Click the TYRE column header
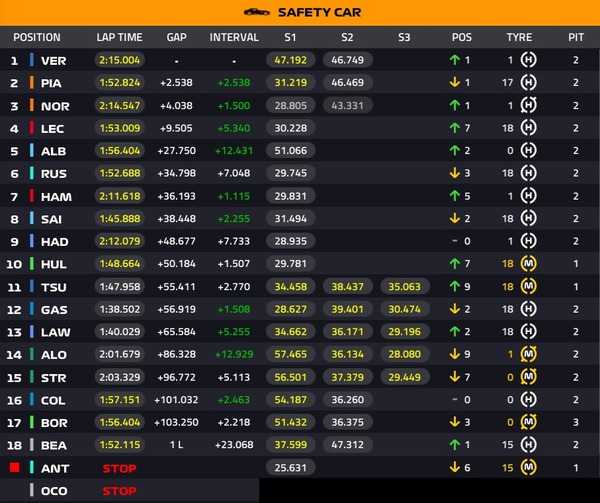Viewport: 600px width, 503px height. [x=519, y=37]
